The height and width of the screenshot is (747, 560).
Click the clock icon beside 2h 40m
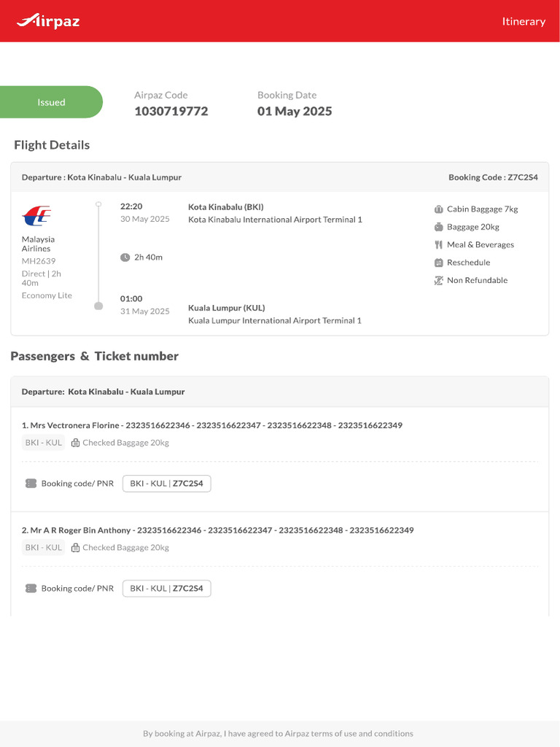tap(125, 258)
